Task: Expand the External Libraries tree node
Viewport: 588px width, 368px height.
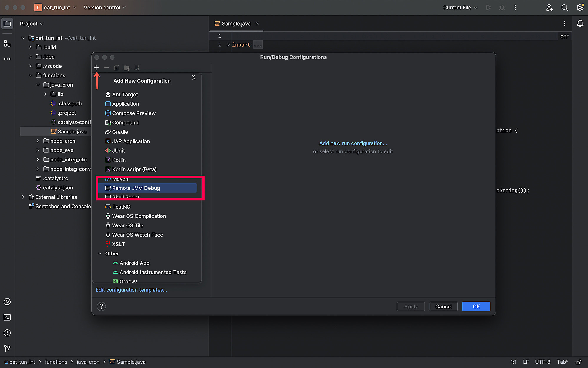Action: [23, 197]
